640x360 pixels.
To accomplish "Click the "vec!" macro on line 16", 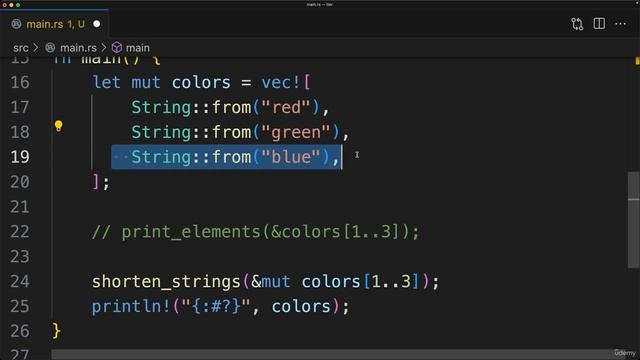I will (281, 83).
